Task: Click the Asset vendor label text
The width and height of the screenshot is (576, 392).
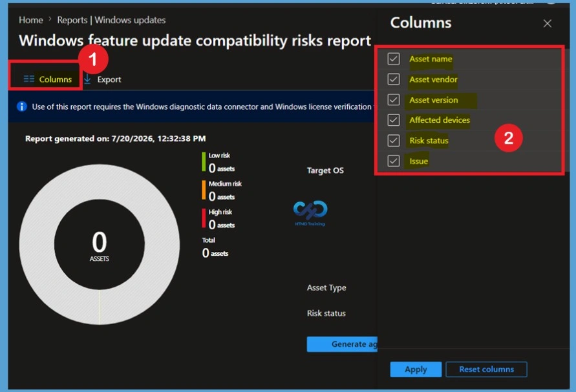Action: (x=433, y=79)
